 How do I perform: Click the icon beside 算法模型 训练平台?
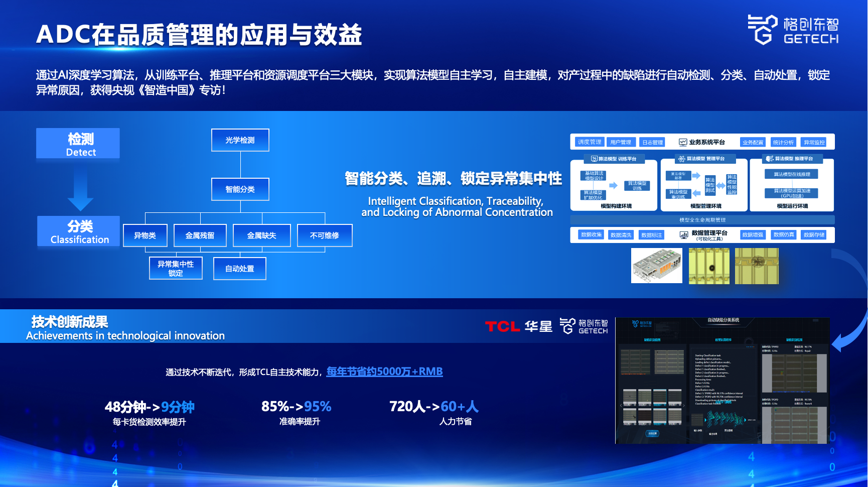(594, 159)
